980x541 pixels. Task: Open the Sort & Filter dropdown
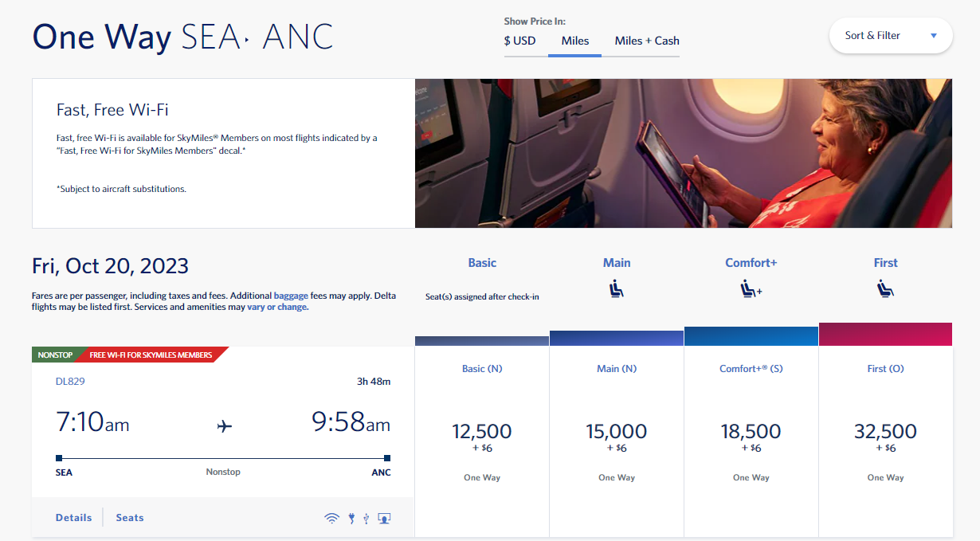890,35
